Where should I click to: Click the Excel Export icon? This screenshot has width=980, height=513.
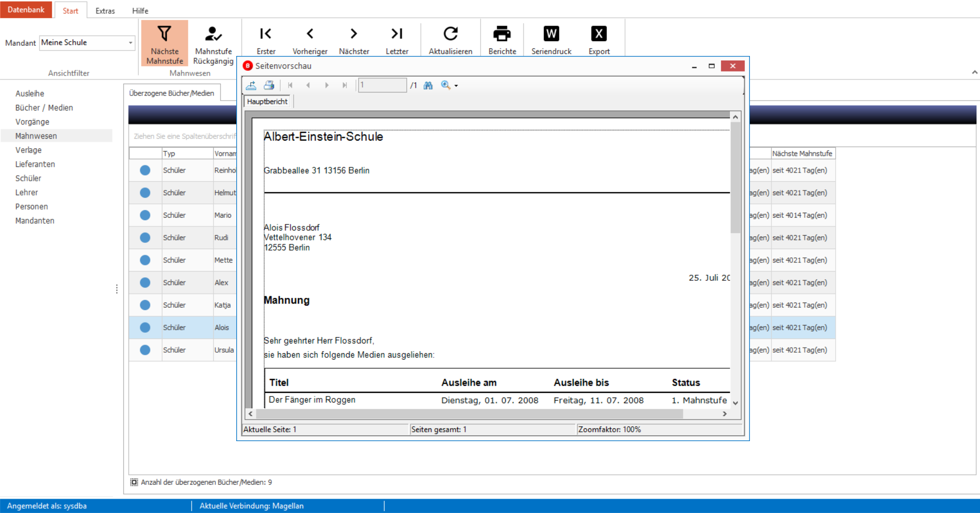coord(599,34)
